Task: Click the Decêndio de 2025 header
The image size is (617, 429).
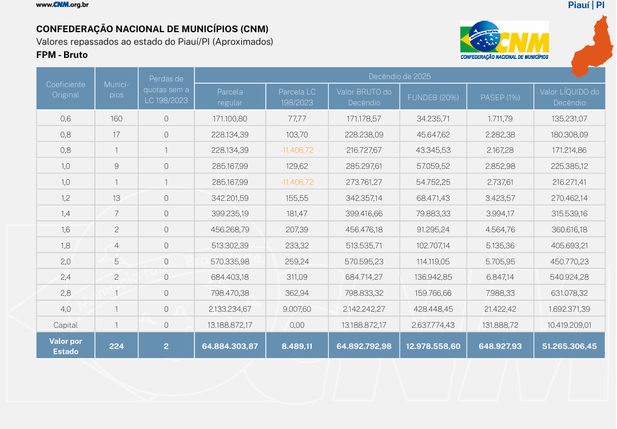Action: (x=399, y=76)
